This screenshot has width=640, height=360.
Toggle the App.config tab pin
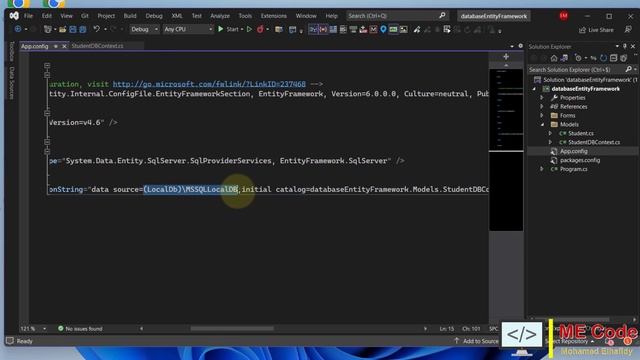point(56,46)
